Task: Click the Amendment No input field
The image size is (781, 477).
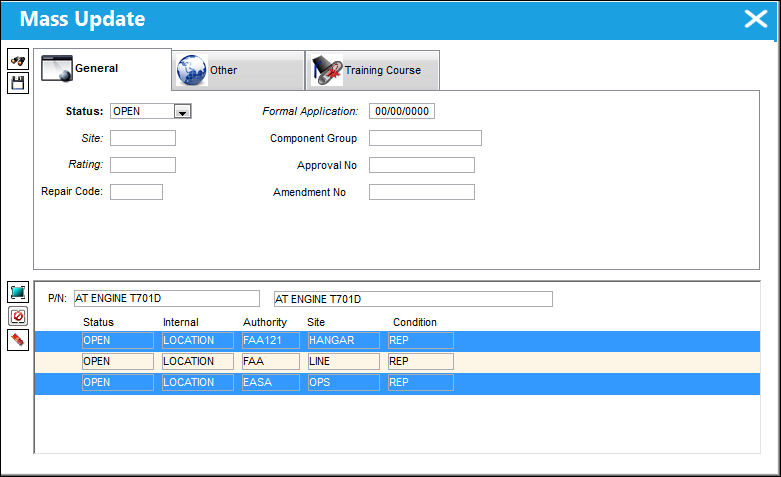Action: coord(422,192)
